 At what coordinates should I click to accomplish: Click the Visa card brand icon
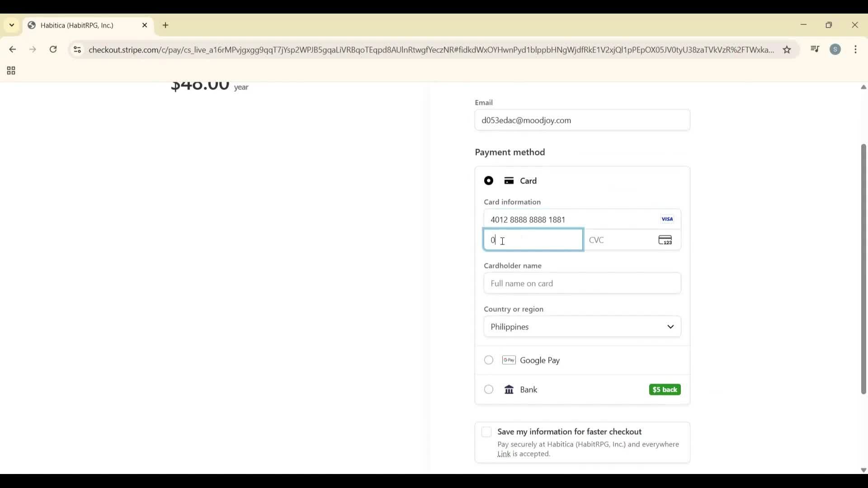(667, 219)
